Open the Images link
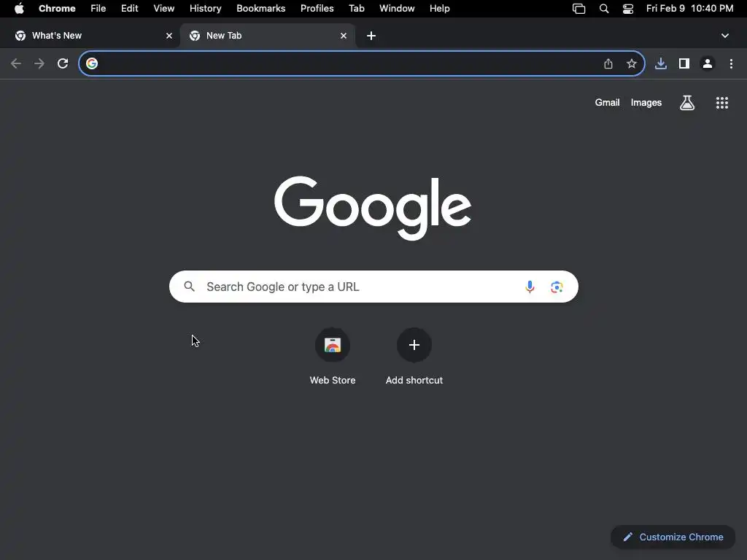The image size is (747, 560). (x=646, y=102)
